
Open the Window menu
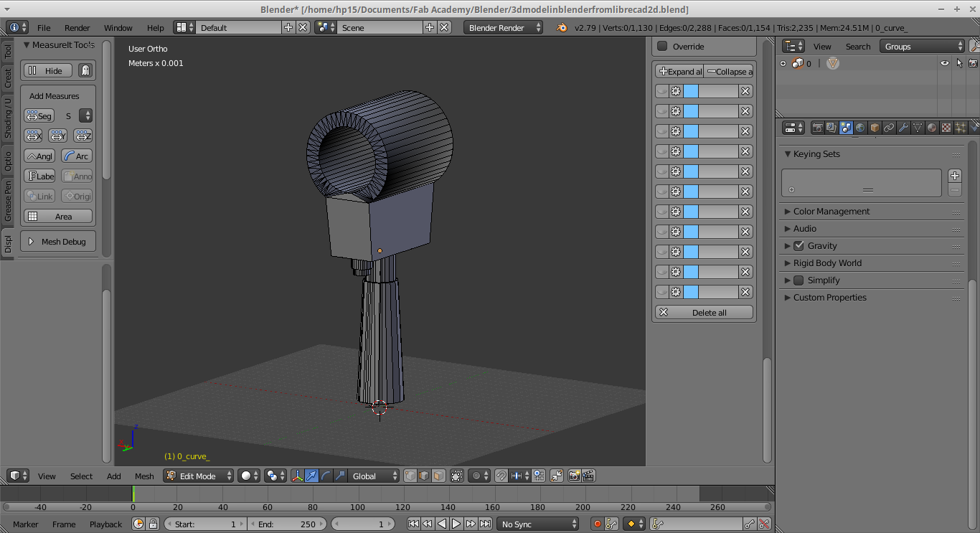pos(118,27)
